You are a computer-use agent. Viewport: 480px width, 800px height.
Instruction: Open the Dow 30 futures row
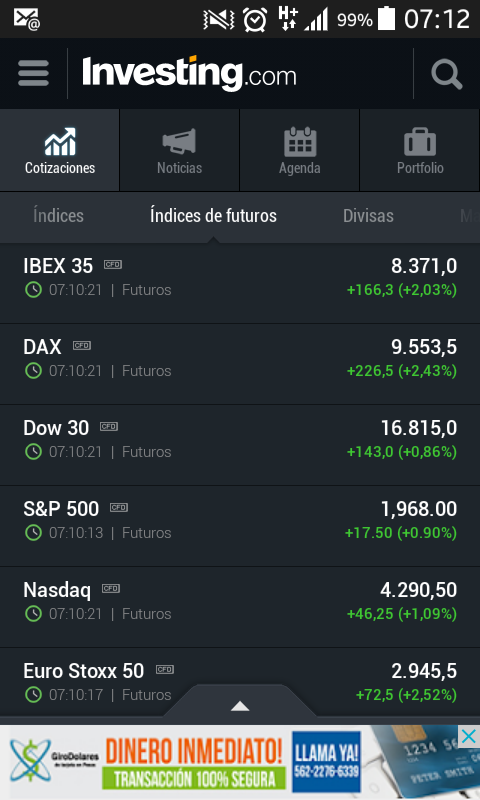click(x=240, y=445)
